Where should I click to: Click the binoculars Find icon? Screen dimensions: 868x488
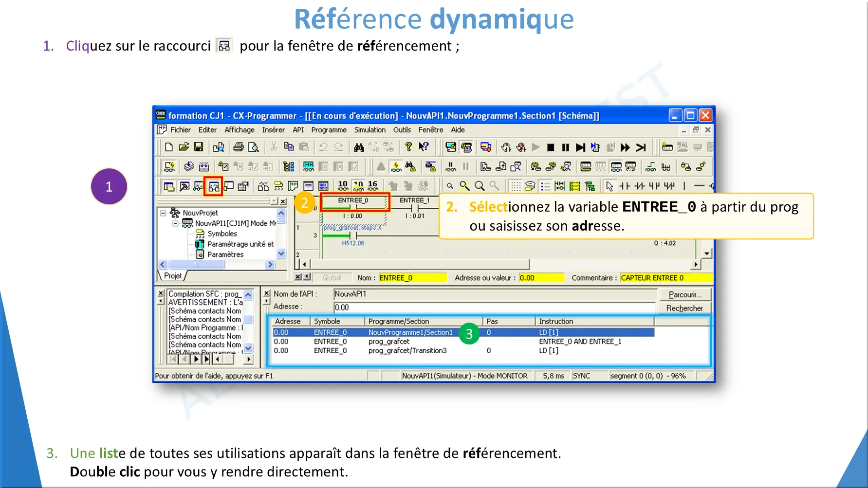click(359, 147)
